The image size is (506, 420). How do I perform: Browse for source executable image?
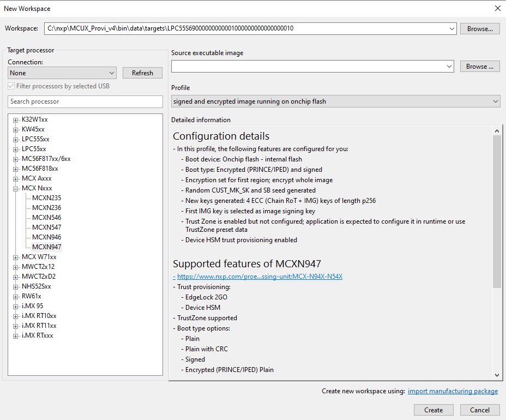(x=480, y=67)
